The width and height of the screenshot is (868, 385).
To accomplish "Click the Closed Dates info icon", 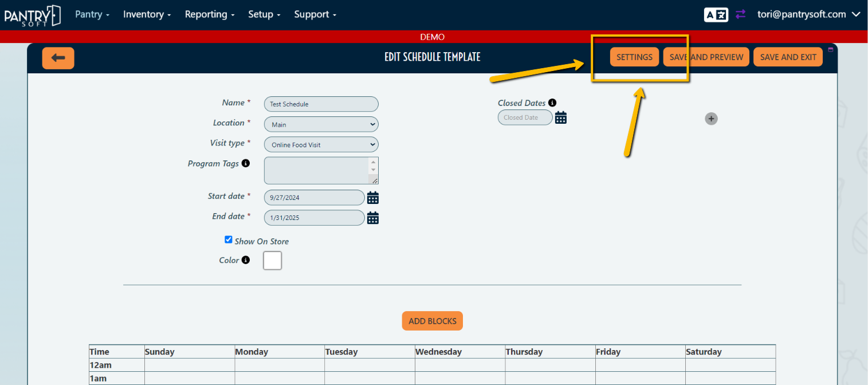I will 552,102.
